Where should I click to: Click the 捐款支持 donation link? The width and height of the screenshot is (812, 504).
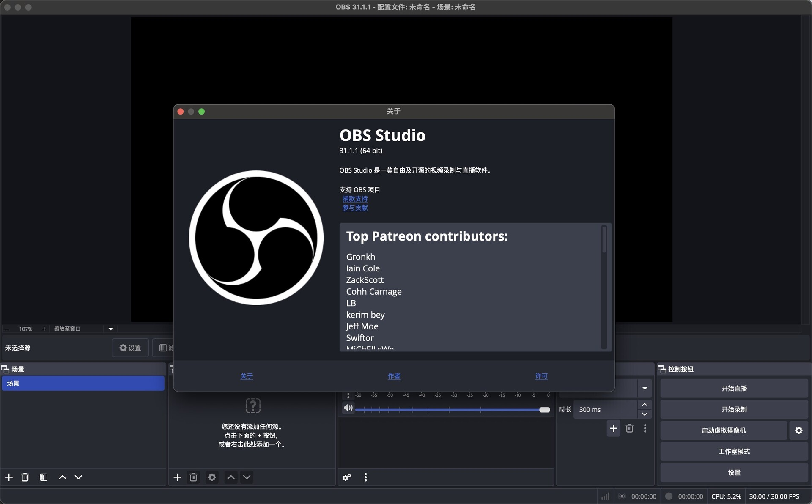(355, 199)
